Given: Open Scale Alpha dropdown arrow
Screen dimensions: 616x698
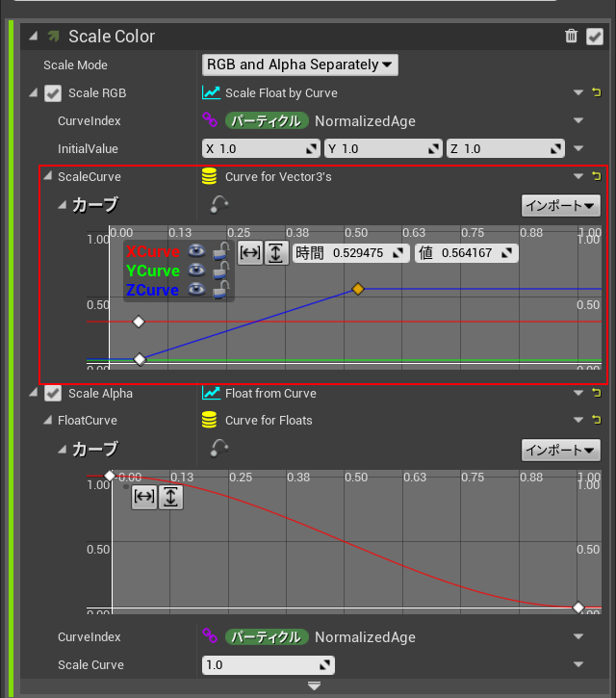Looking at the screenshot, I should click(578, 393).
